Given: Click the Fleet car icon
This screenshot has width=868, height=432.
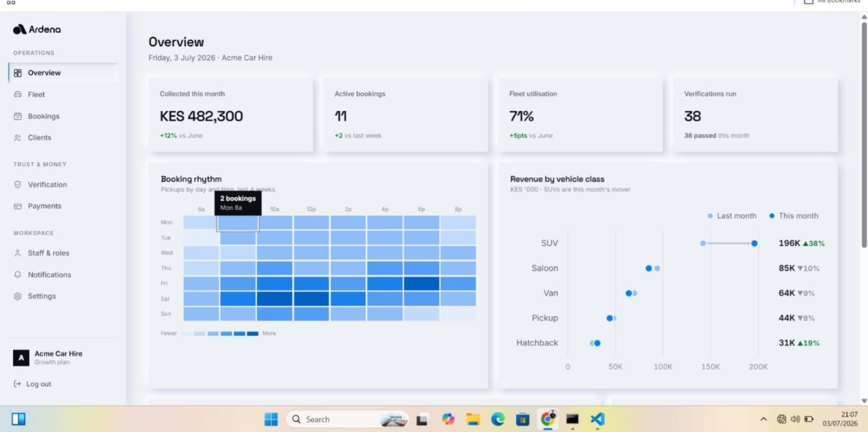Looking at the screenshot, I should point(17,95).
